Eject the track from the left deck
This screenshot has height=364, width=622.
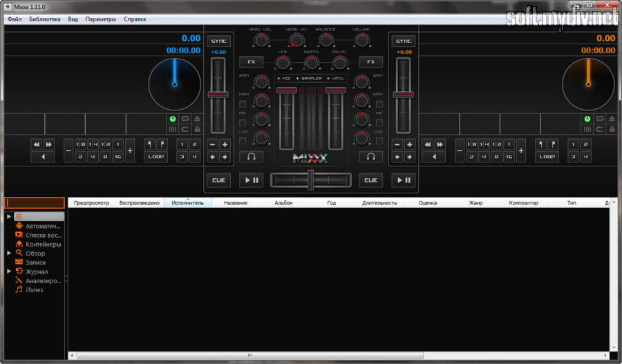click(x=197, y=119)
